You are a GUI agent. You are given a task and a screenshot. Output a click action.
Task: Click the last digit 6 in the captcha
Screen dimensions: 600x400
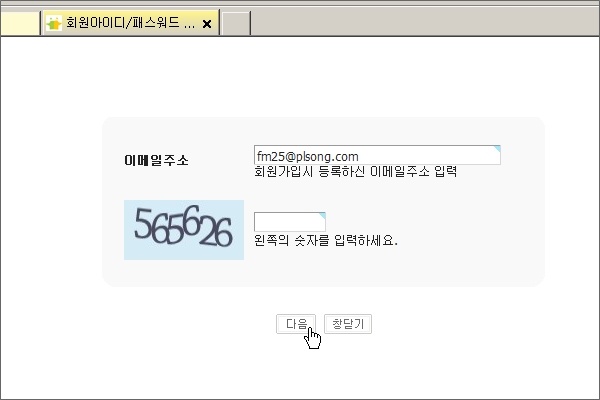(x=224, y=232)
